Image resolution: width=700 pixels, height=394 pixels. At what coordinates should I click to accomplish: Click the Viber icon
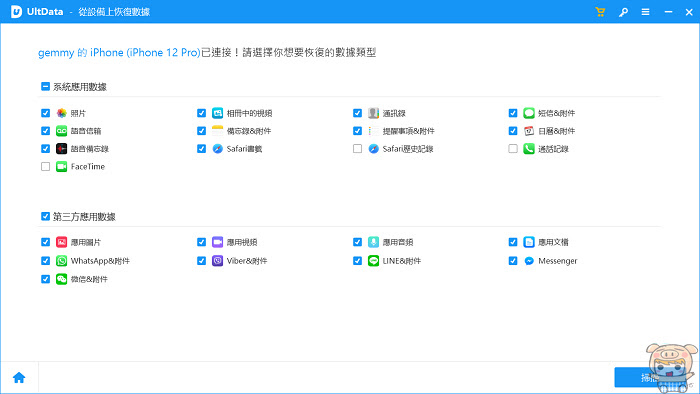[217, 261]
